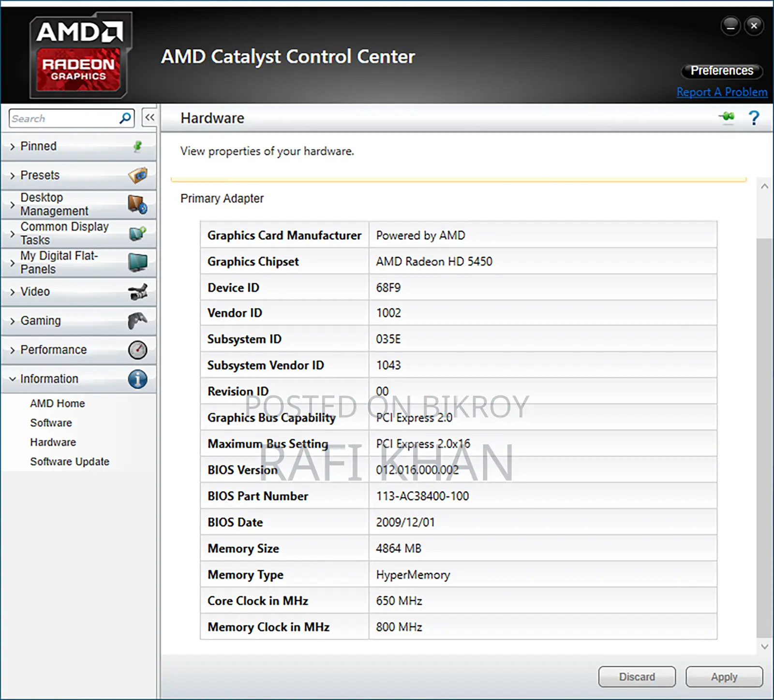Viewport: 774px width, 700px height.
Task: Click the Graphics Chipset label
Action: coord(253,262)
